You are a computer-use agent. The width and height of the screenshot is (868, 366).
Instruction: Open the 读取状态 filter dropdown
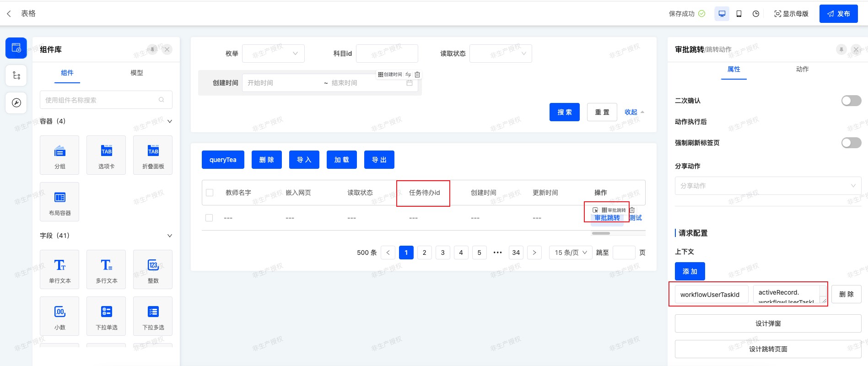[501, 54]
